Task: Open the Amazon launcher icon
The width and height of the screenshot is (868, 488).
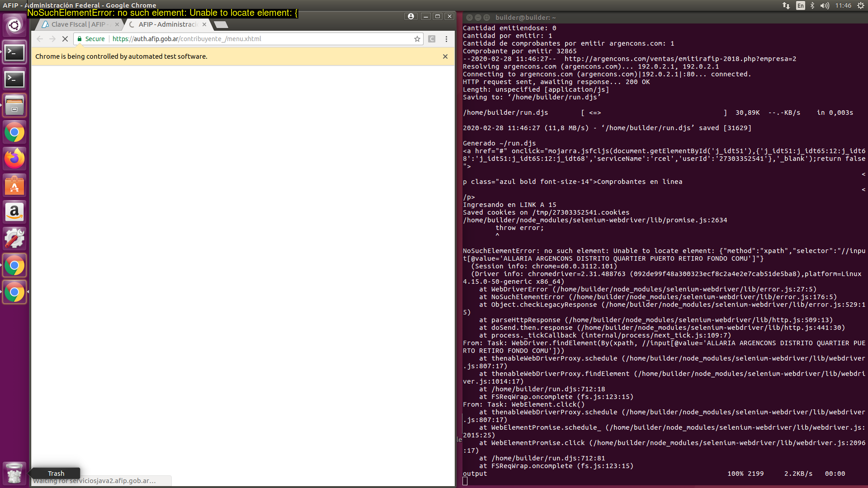Action: coord(14,212)
